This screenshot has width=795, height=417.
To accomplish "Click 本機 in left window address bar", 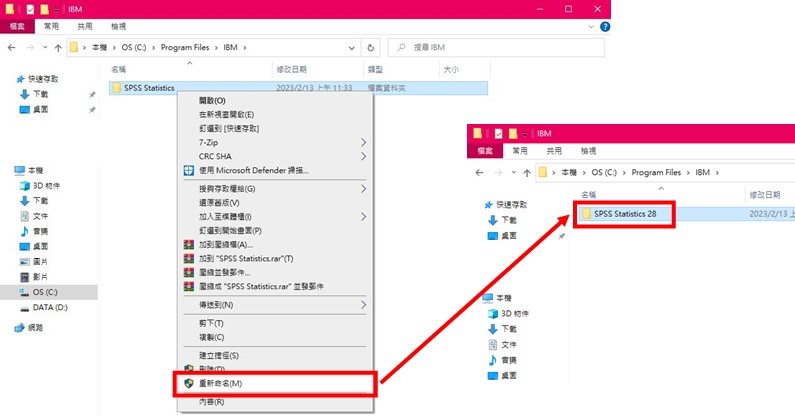I will tap(99, 47).
